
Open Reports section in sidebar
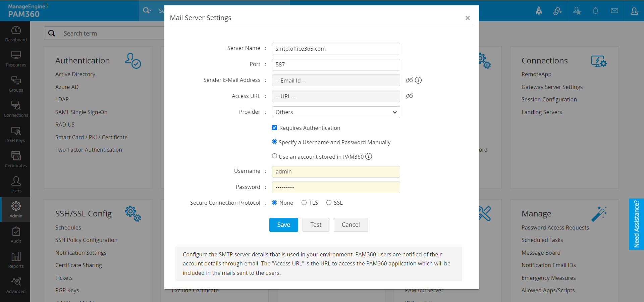16,260
